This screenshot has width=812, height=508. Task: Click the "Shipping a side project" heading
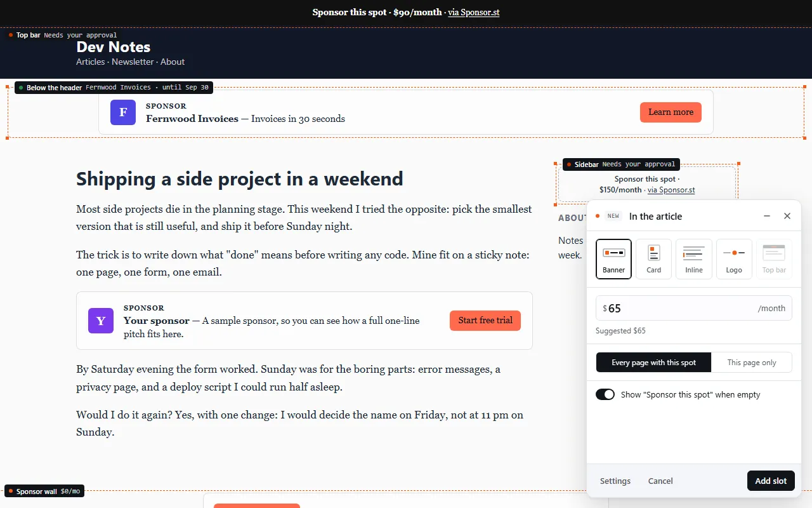pos(240,179)
